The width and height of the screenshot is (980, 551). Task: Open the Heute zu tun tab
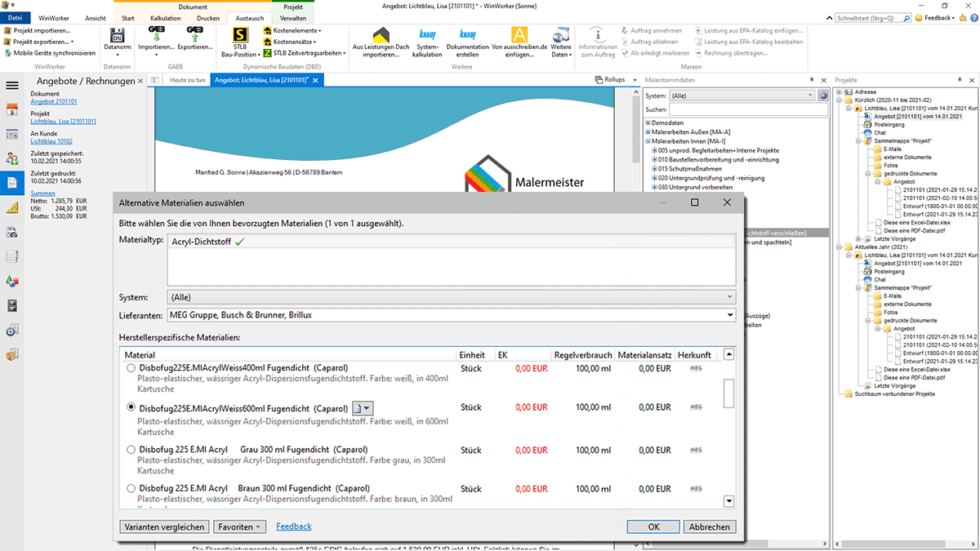pyautogui.click(x=188, y=80)
